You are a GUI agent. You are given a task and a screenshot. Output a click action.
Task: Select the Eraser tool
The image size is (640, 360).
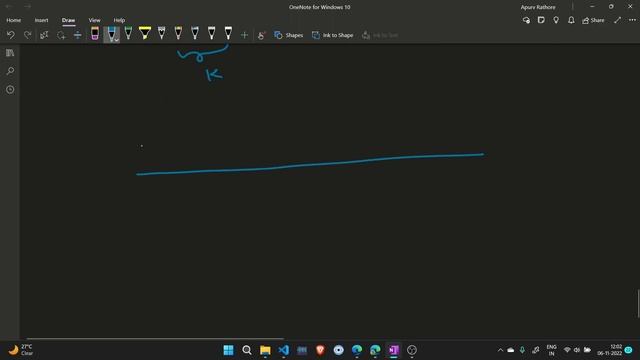(95, 33)
